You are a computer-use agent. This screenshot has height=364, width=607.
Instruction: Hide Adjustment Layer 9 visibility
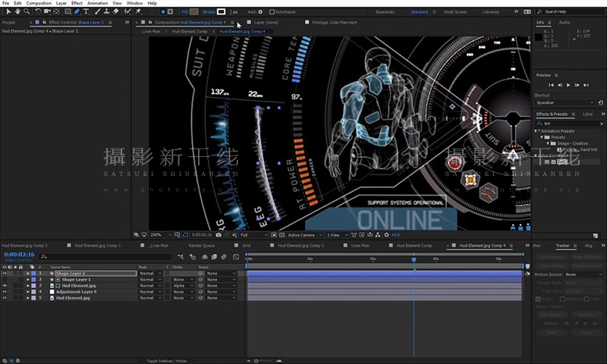(5, 292)
